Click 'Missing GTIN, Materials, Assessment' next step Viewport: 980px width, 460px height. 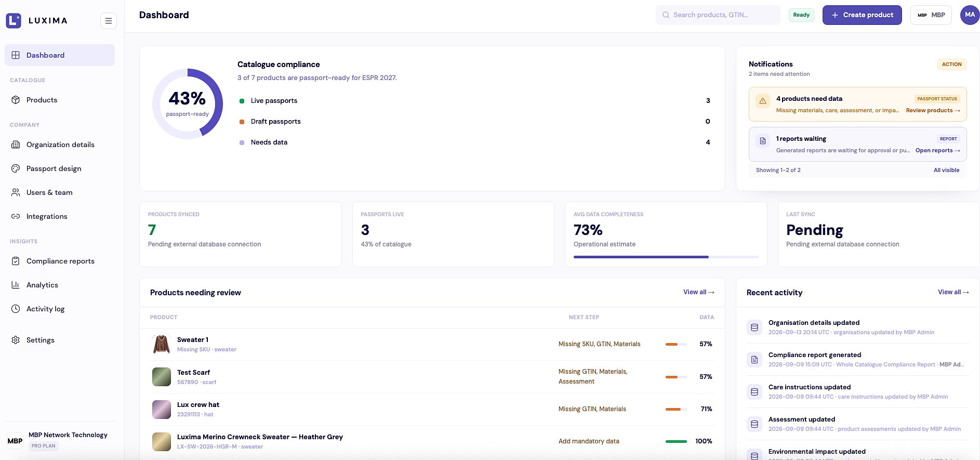click(x=593, y=376)
